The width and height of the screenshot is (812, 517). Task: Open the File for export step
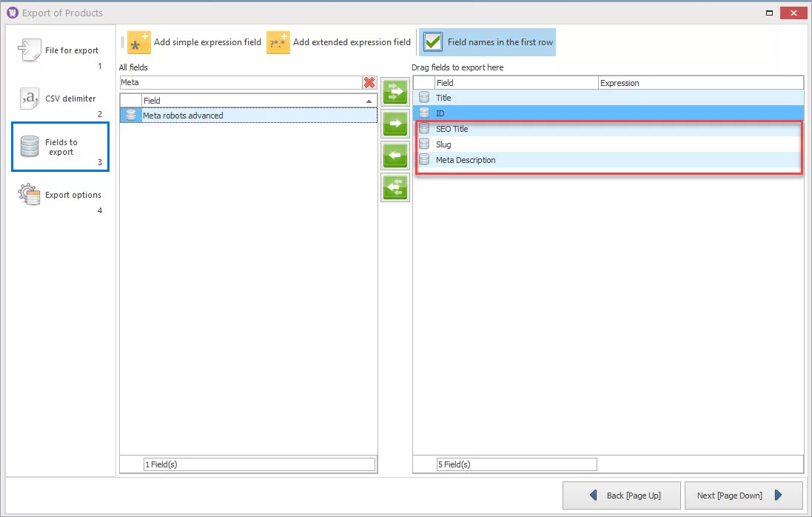(60, 51)
